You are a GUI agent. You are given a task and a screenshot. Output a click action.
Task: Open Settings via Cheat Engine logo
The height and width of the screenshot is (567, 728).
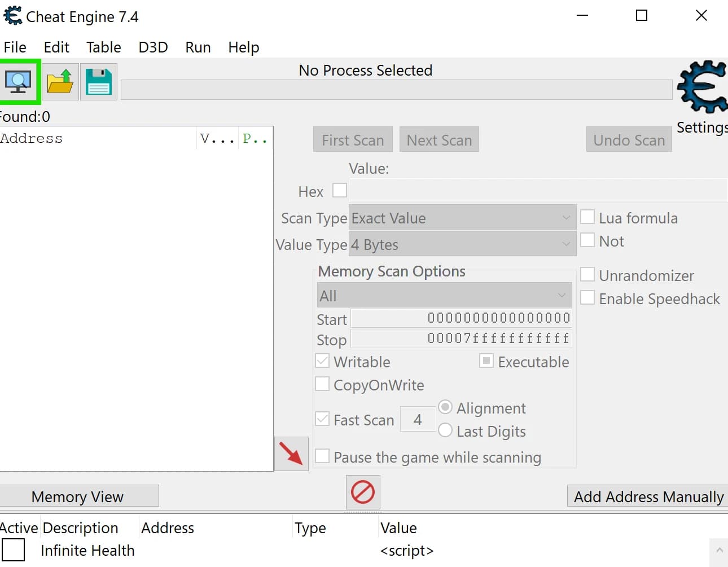[703, 87]
